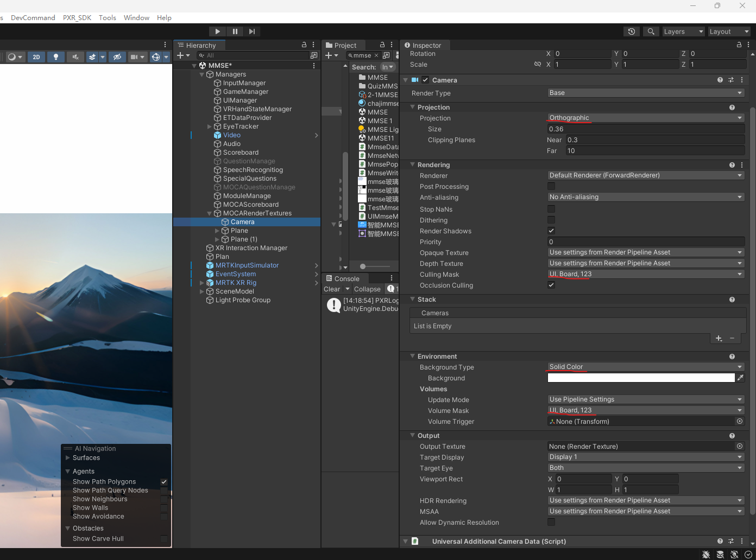Lock the Project panel
The height and width of the screenshot is (560, 756).
coord(382,45)
